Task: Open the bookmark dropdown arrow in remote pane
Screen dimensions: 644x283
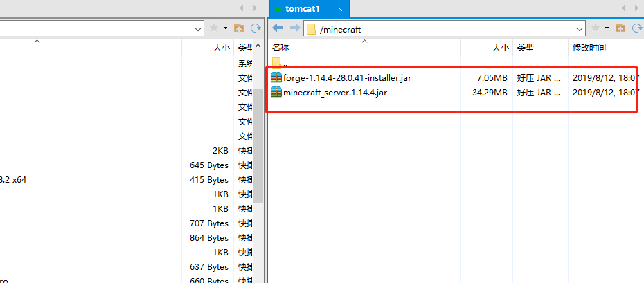Action: [x=607, y=28]
